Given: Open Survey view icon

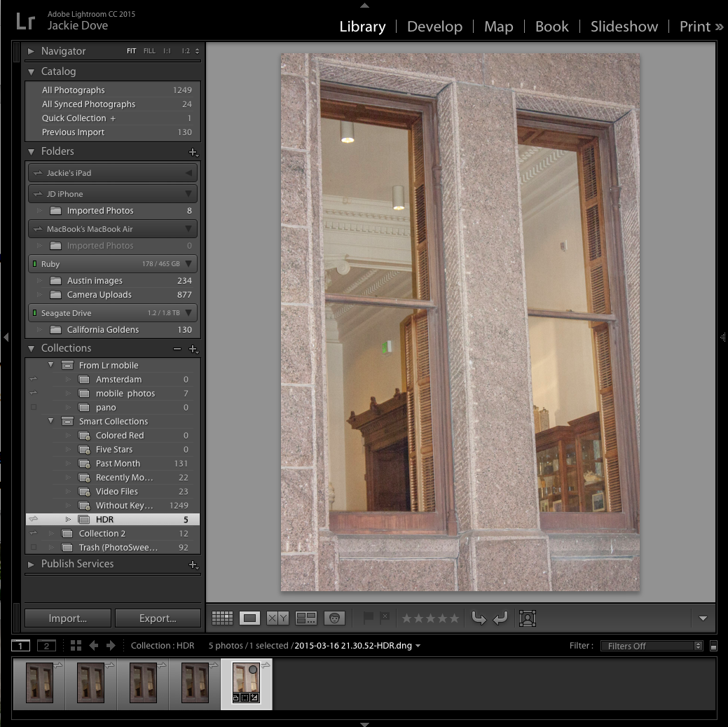Looking at the screenshot, I should [306, 618].
